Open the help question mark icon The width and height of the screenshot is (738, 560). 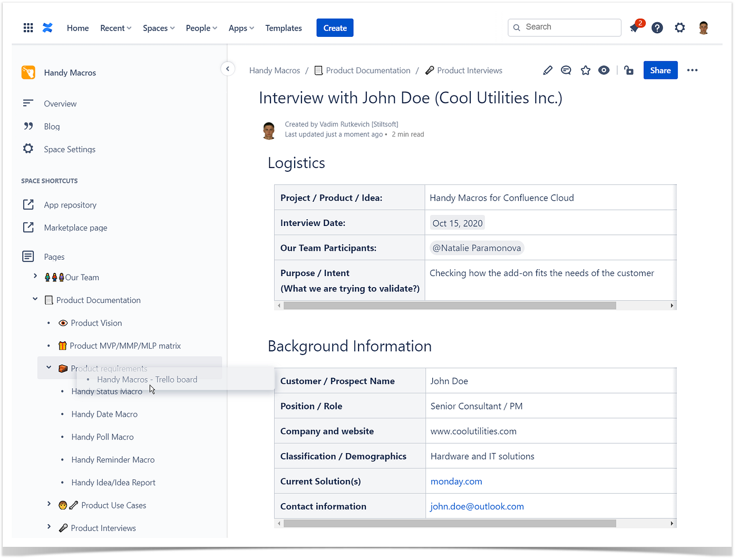click(657, 28)
